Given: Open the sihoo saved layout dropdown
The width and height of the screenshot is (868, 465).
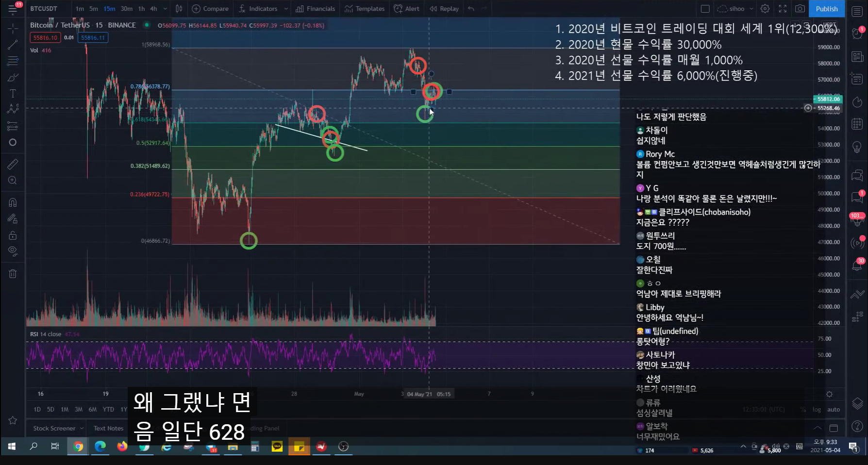Looking at the screenshot, I should coord(735,9).
